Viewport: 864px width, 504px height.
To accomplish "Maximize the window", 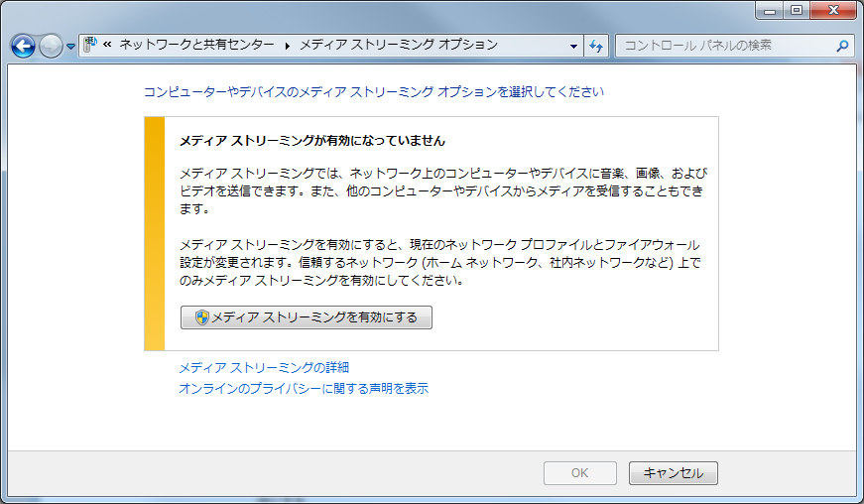I will click(797, 11).
